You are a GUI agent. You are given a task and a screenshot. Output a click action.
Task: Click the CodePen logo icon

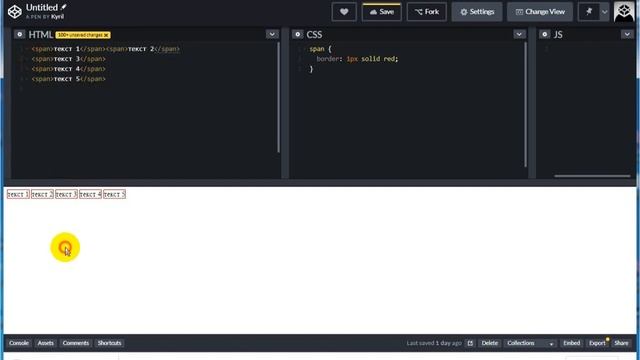15,12
